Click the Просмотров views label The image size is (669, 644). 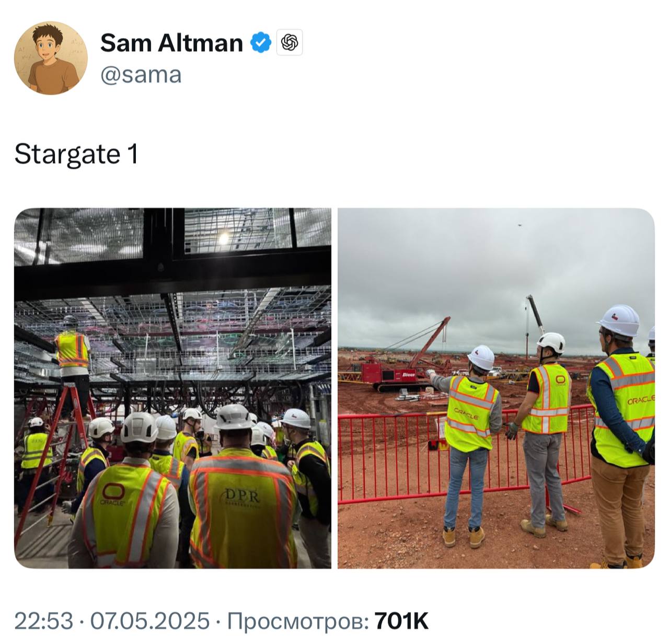298,621
